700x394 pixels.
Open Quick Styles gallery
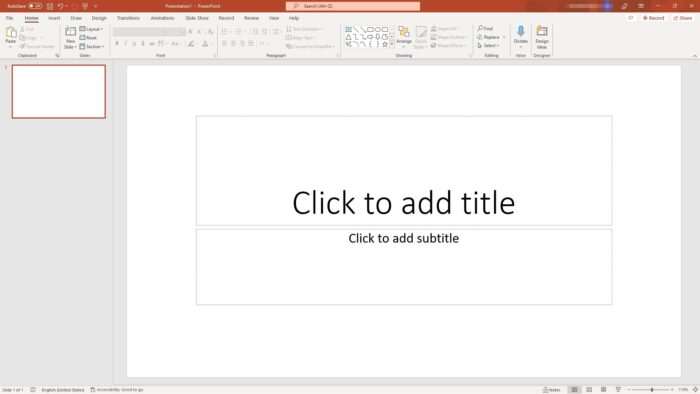(421, 37)
